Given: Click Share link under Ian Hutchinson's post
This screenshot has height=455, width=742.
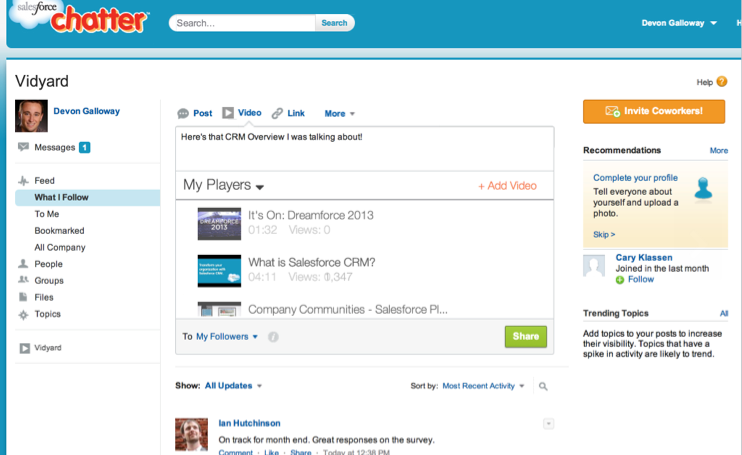Looking at the screenshot, I should (300, 452).
